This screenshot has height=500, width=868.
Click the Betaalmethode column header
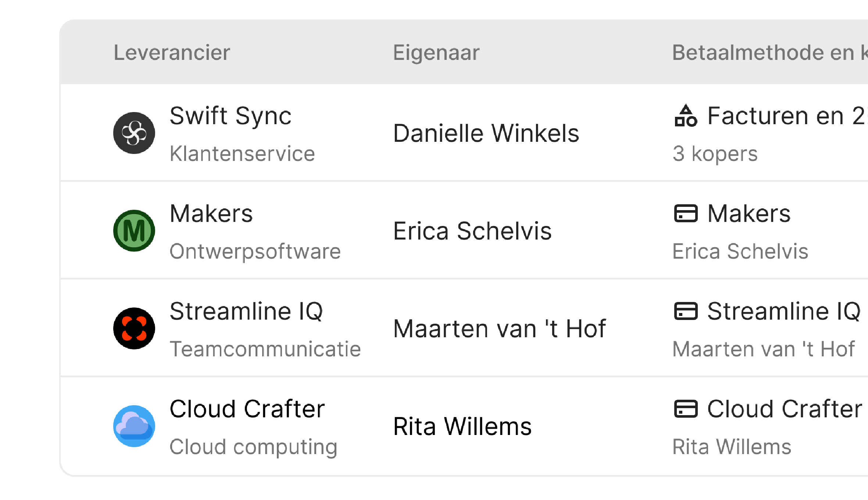[x=768, y=53]
